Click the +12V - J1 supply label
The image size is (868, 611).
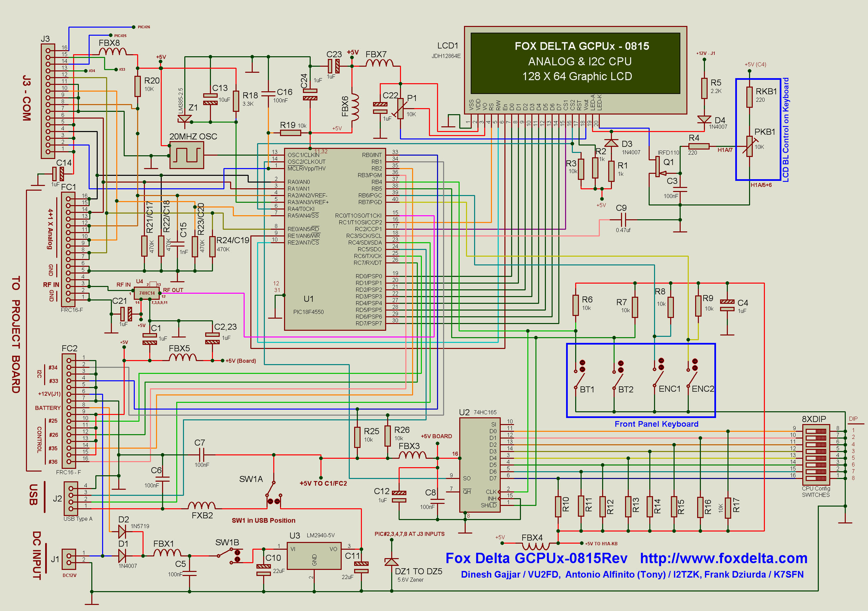pos(706,53)
